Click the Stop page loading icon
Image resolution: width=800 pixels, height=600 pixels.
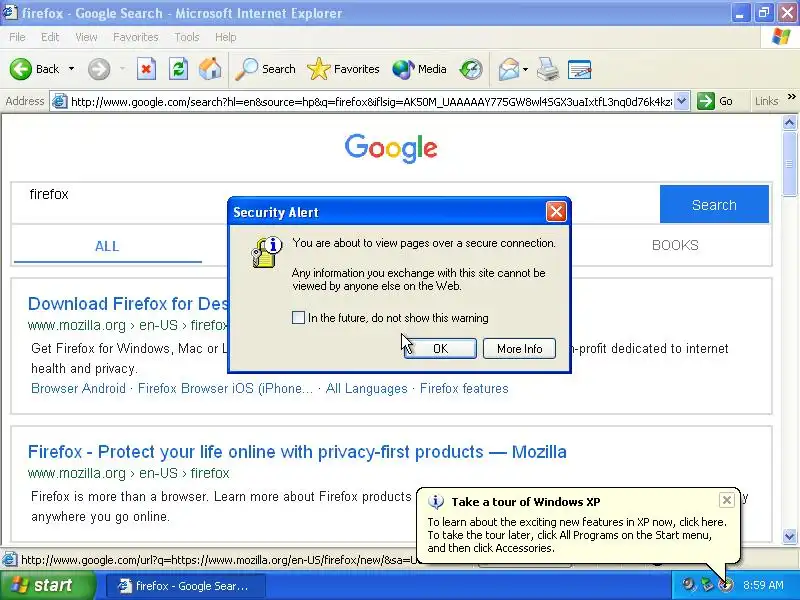click(146, 69)
